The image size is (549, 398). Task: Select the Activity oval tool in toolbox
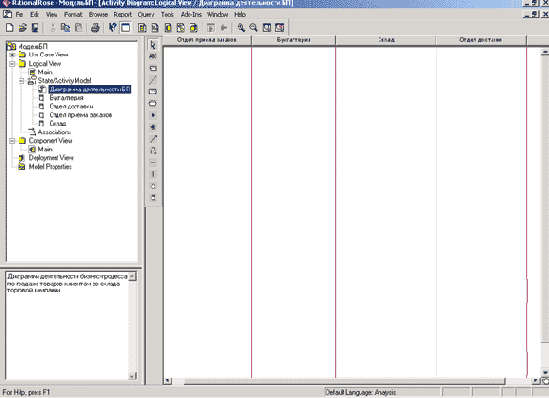[153, 104]
